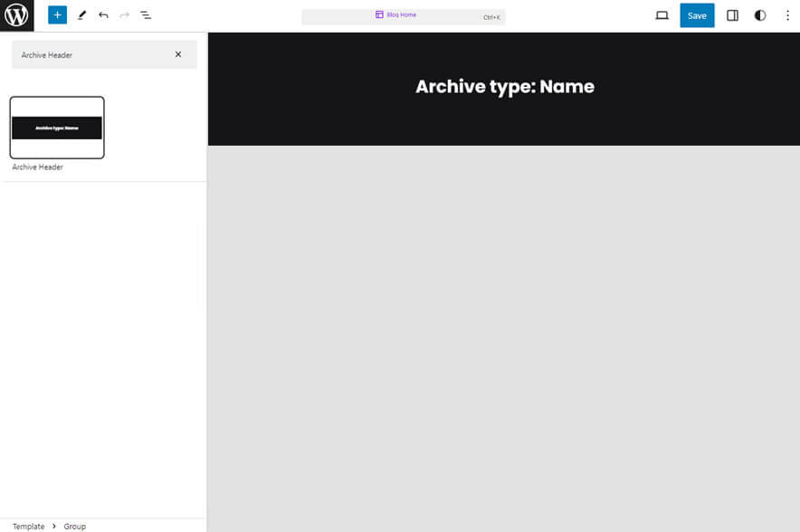Screen dimensions: 800x532
Task: Save the template changes
Action: [x=696, y=15]
